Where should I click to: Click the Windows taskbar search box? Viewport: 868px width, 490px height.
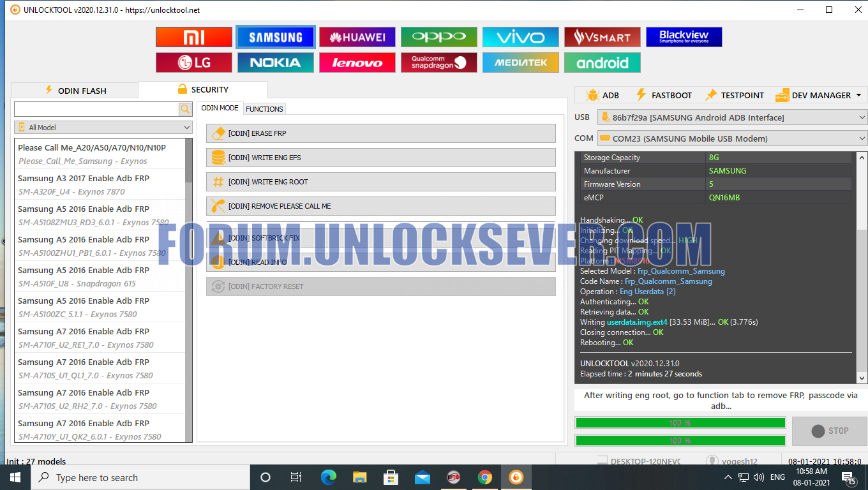click(140, 477)
